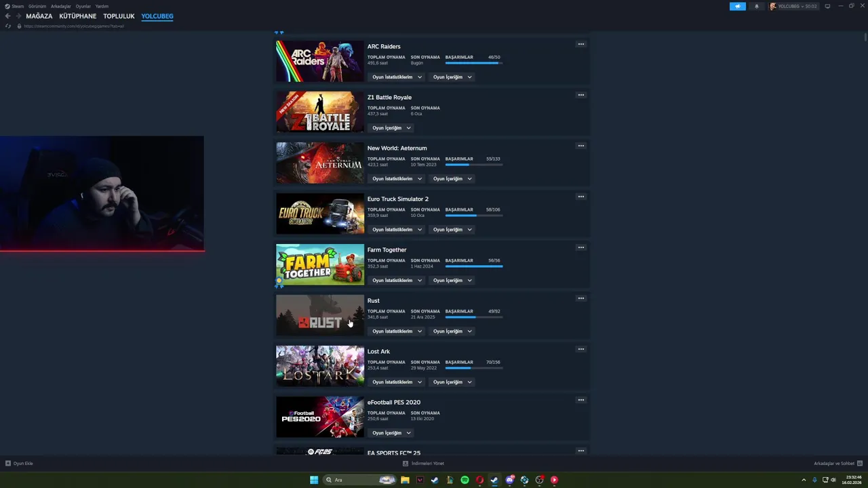Click the Arkadaşlar ve Sohbet chat icon
This screenshot has height=488, width=868.
860,464
